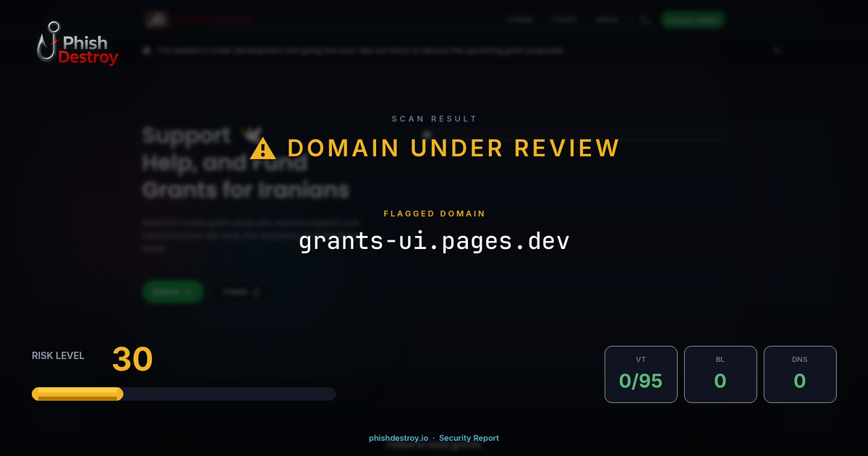Select the last navigation menu item
This screenshot has height=456, width=868.
608,19
